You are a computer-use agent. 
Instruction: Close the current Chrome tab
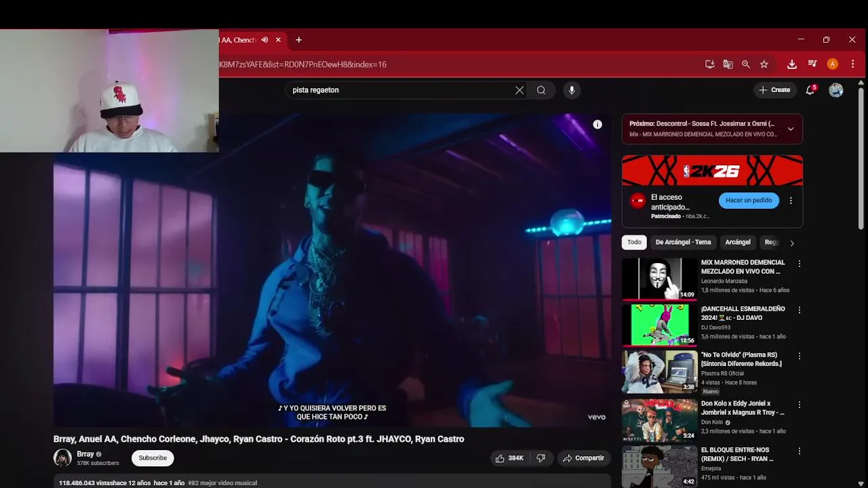(x=278, y=40)
